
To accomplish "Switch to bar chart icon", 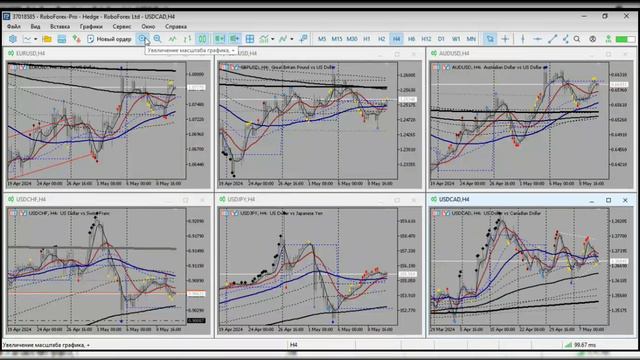I will (x=187, y=39).
